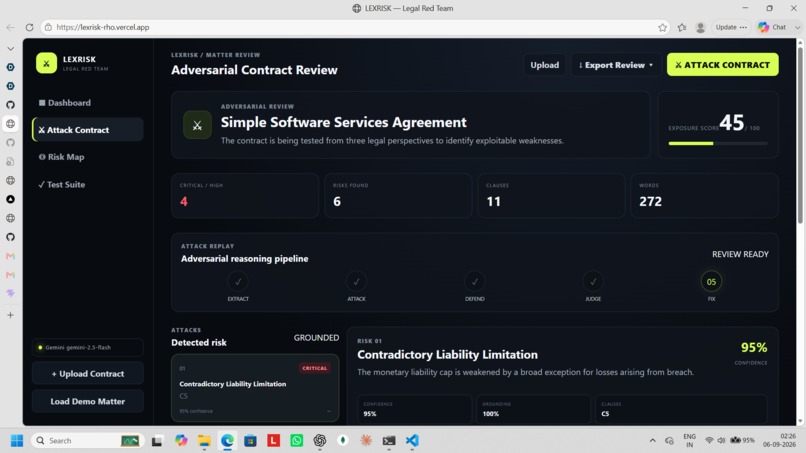
Task: Open the Windows Start menu
Action: tap(17, 441)
